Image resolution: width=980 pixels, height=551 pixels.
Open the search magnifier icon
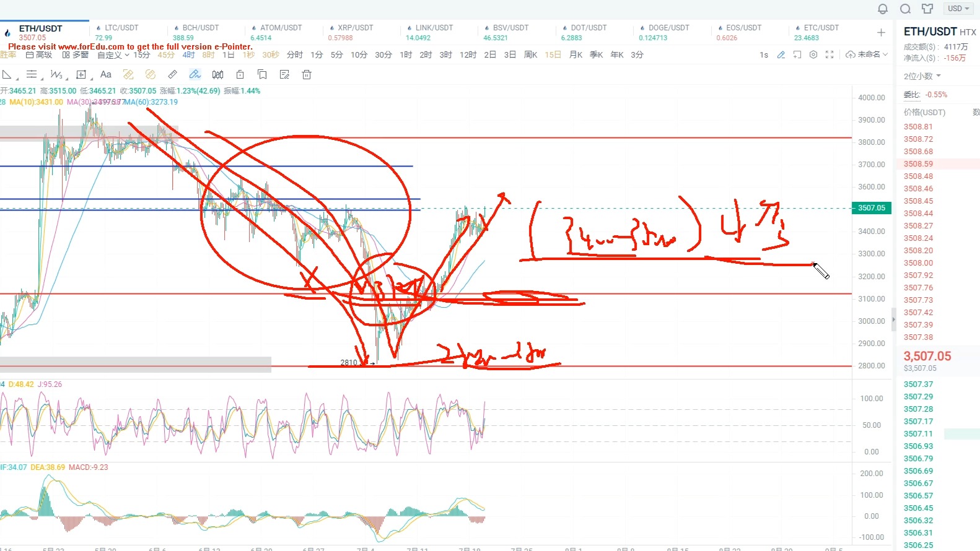(x=905, y=9)
